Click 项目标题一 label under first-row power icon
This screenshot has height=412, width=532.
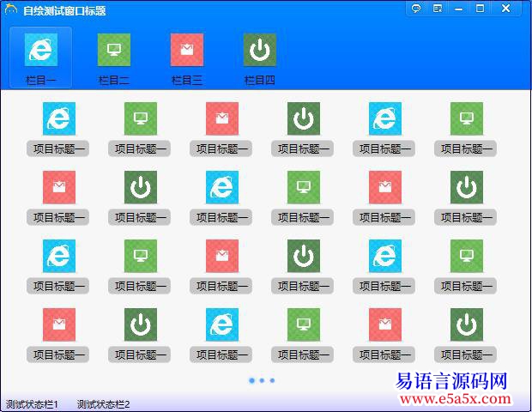coord(302,148)
